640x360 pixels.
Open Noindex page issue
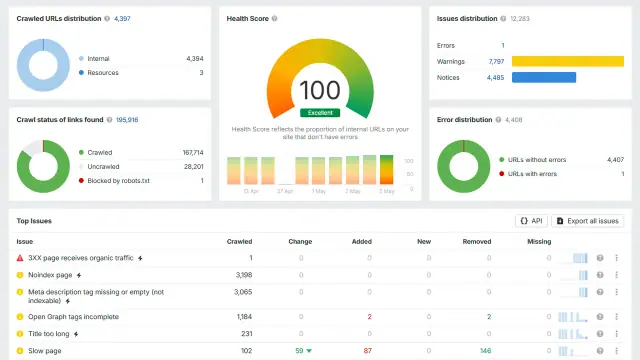pyautogui.click(x=50, y=275)
